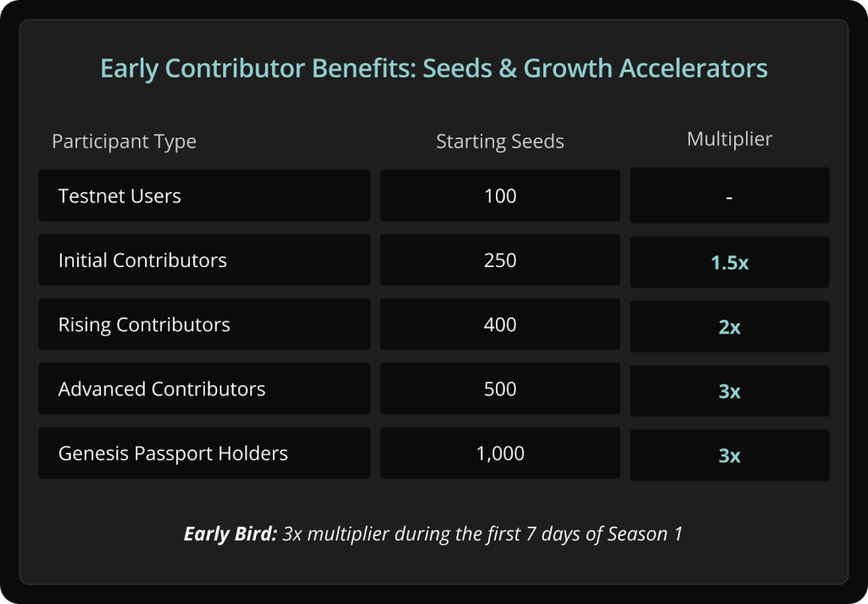
Task: Click the Starting Seeds column header
Action: point(500,142)
